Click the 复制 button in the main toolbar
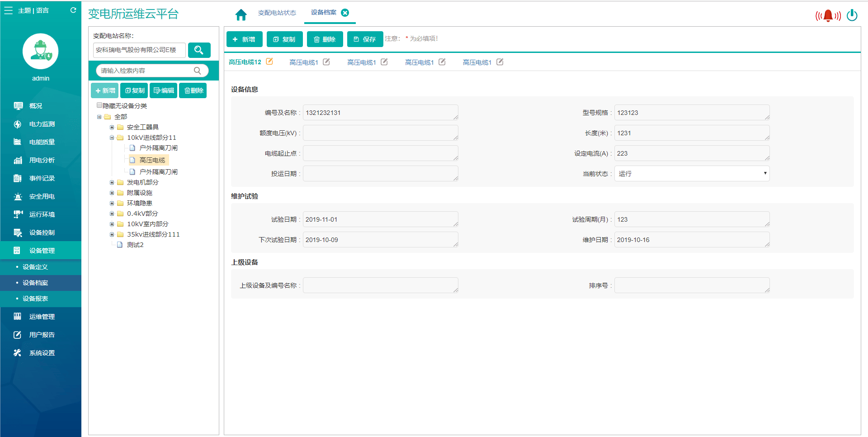The height and width of the screenshot is (437, 868). click(x=284, y=39)
